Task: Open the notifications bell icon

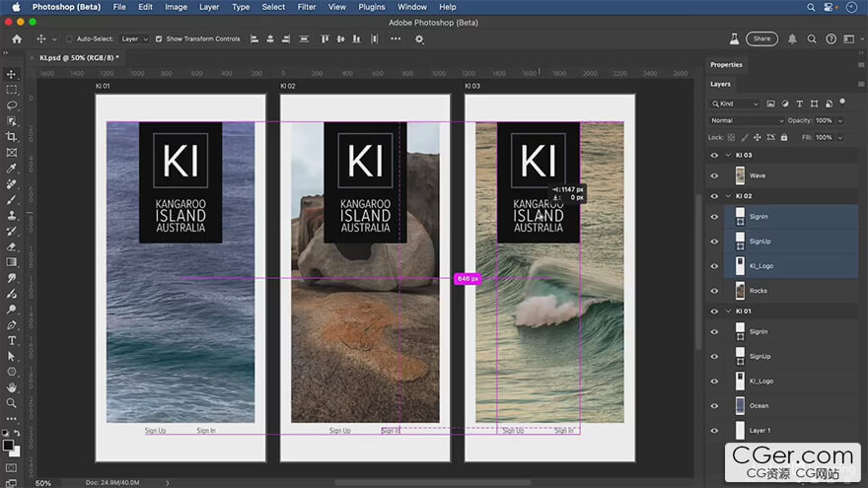Action: (792, 38)
